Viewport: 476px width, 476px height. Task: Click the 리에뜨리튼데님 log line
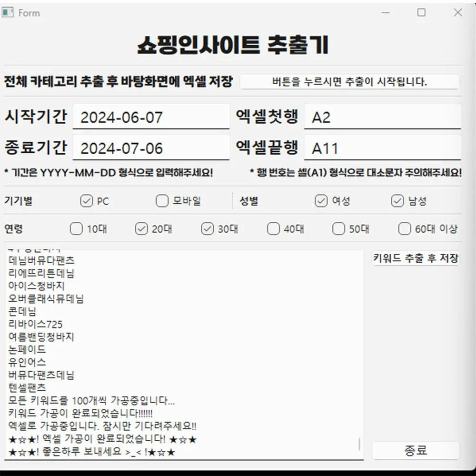(41, 273)
